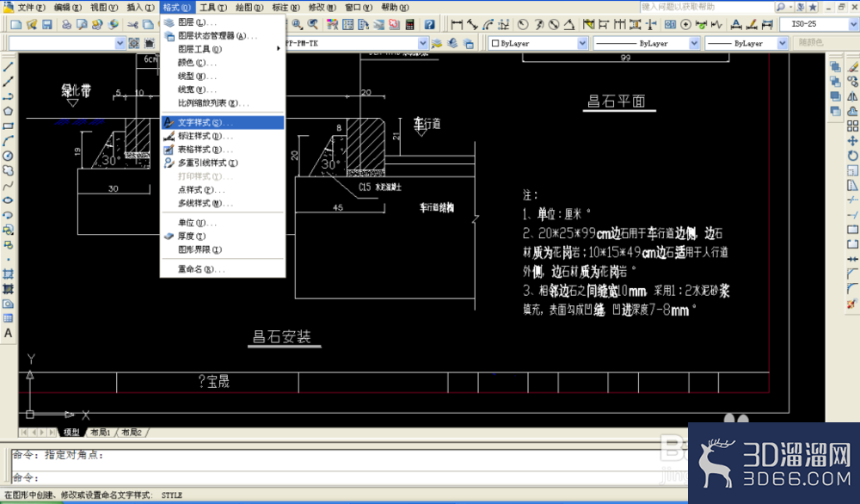Open the ISO-25 dimension style dropdown
Image resolution: width=860 pixels, height=504 pixels.
tap(853, 24)
